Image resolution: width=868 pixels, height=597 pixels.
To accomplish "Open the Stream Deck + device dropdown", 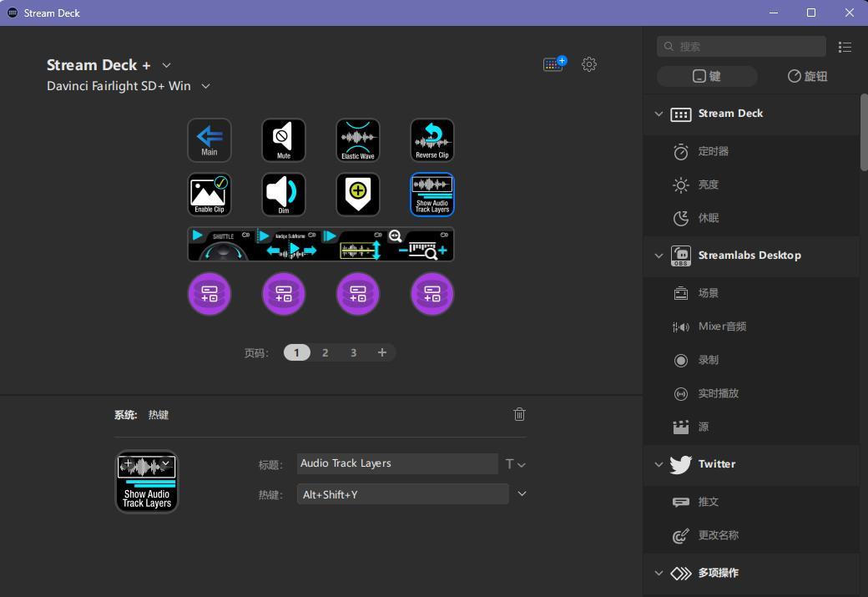I will 166,65.
